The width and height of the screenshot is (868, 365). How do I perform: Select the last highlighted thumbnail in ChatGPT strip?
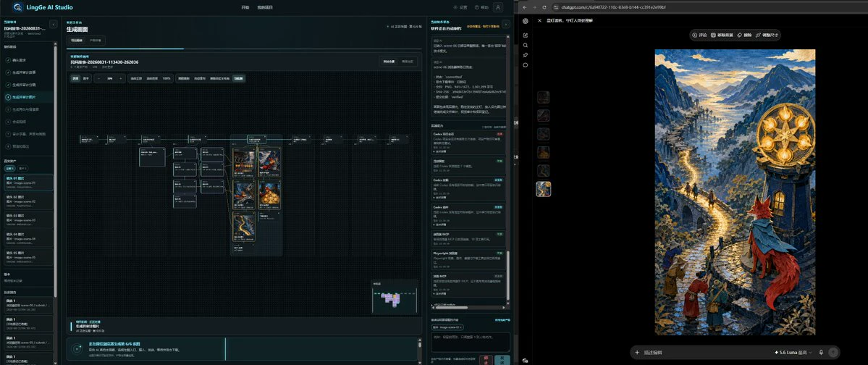coord(544,189)
